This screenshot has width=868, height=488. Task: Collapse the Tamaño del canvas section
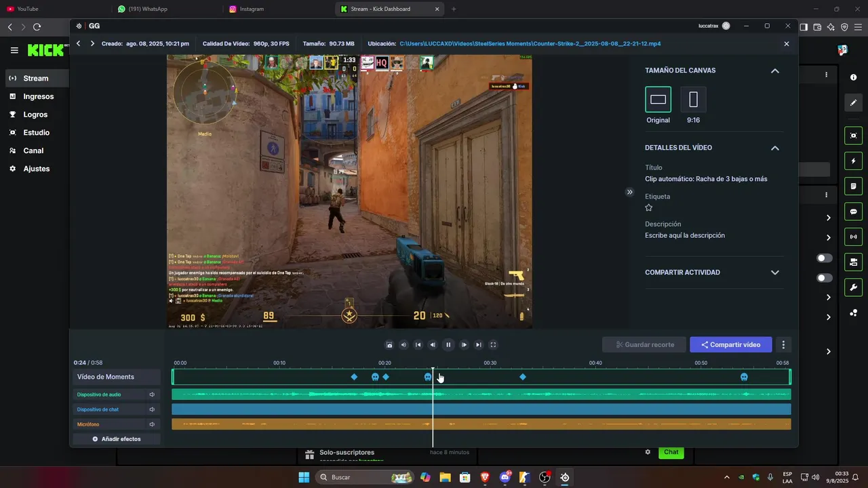pos(774,70)
